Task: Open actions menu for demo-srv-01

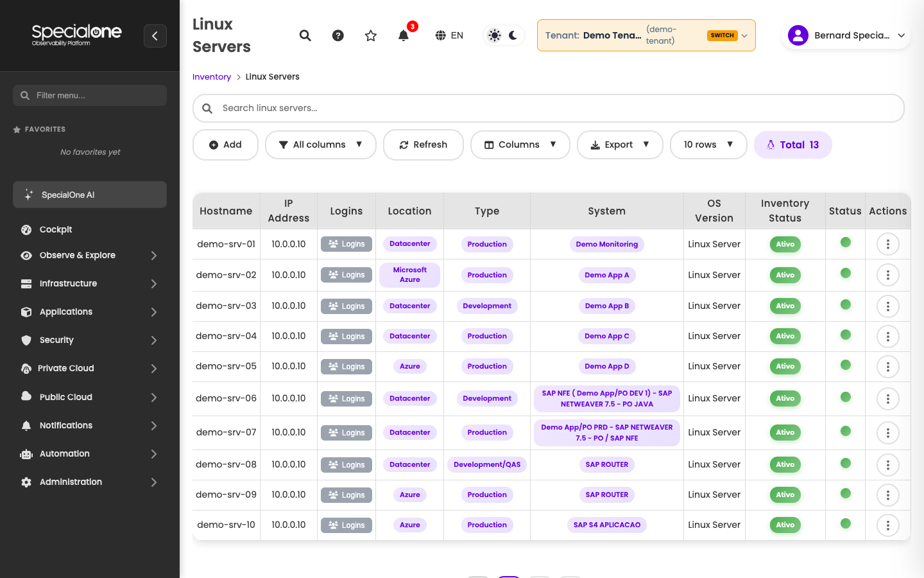Action: tap(888, 244)
